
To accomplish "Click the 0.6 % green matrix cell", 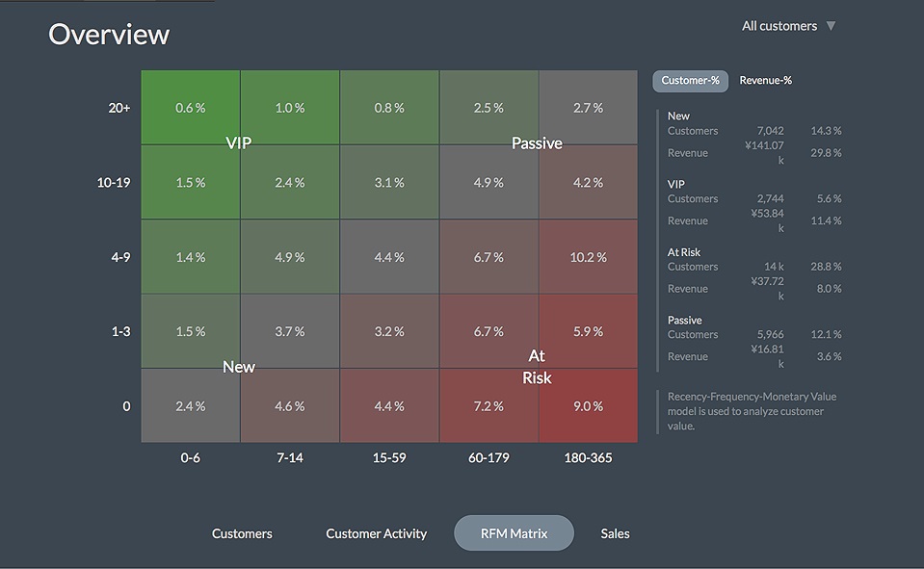I will [x=190, y=108].
